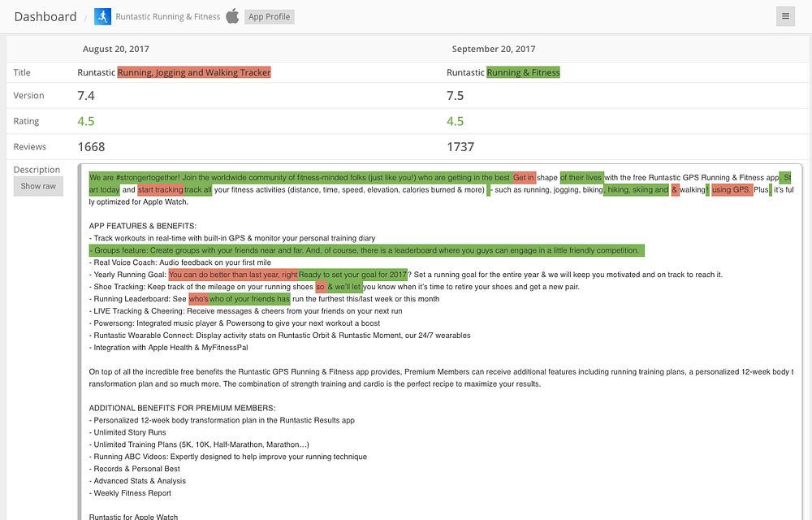
Task: Click version value 7.4
Action: tap(86, 95)
